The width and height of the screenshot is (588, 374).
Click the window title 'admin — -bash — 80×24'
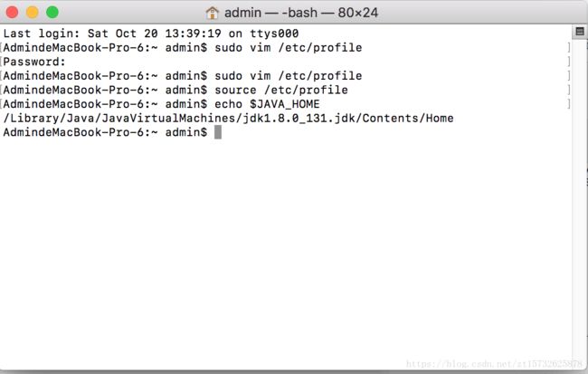[x=301, y=13]
